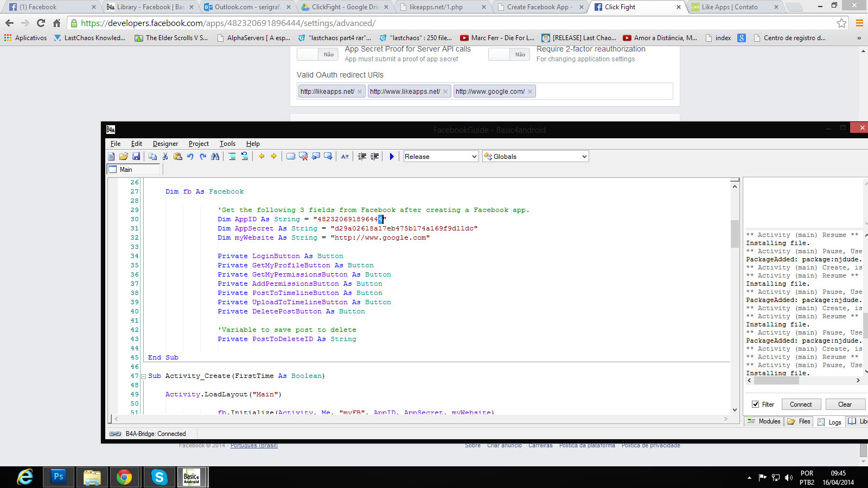Open the 'Aplicativos' bookmarks bar item
The image size is (868, 488).
point(25,38)
